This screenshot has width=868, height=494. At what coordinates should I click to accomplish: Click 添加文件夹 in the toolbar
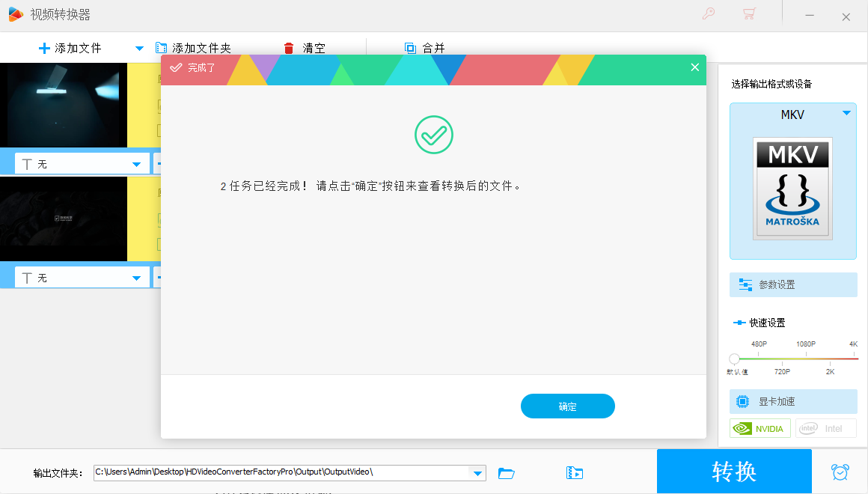pyautogui.click(x=193, y=49)
